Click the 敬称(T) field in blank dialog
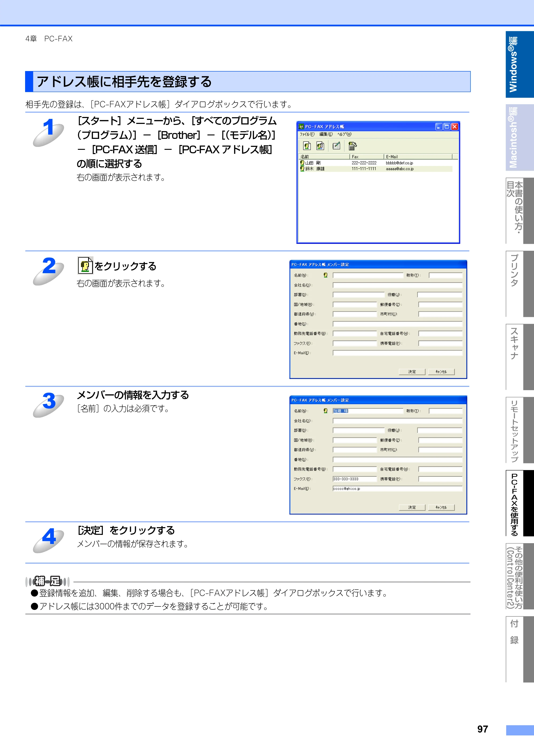This screenshot has width=534, height=756. (x=445, y=275)
